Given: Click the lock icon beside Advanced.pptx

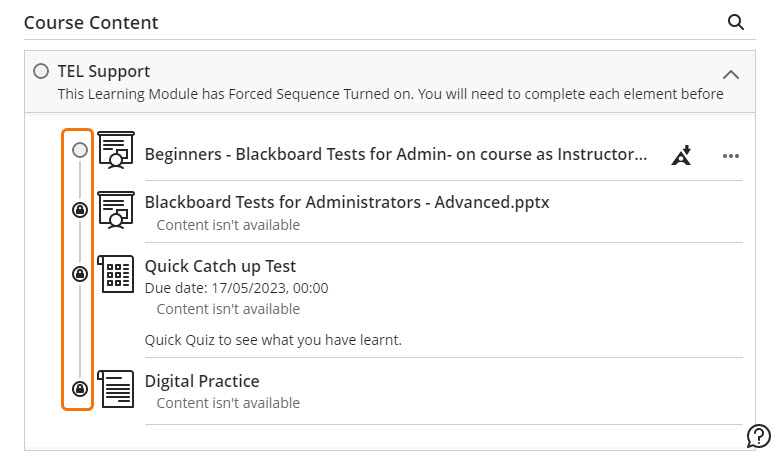Looking at the screenshot, I should coord(80,210).
